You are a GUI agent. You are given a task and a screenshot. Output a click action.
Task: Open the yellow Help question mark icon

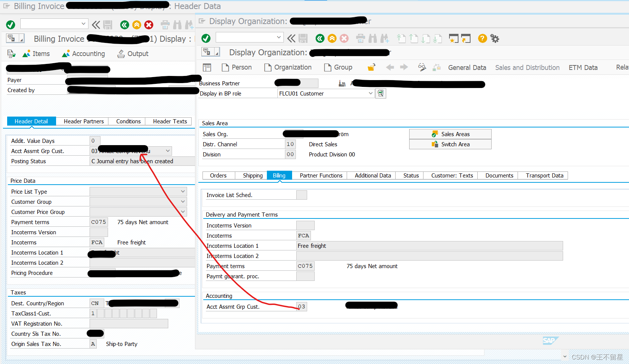(x=483, y=38)
